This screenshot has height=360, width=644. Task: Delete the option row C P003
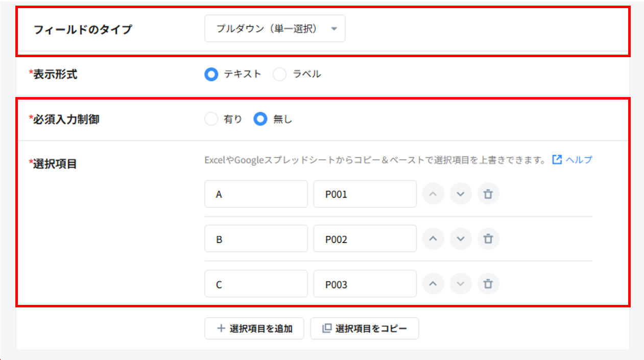[x=488, y=284]
